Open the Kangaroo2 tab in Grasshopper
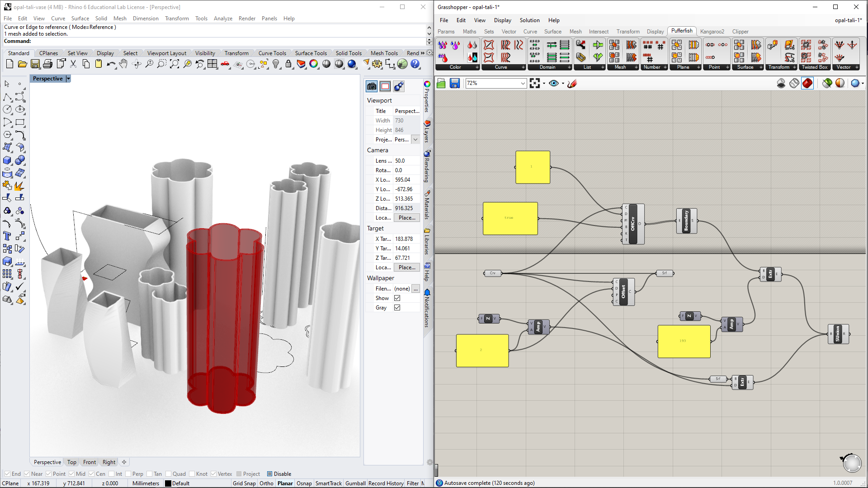The width and height of the screenshot is (868, 488). pos(712,32)
